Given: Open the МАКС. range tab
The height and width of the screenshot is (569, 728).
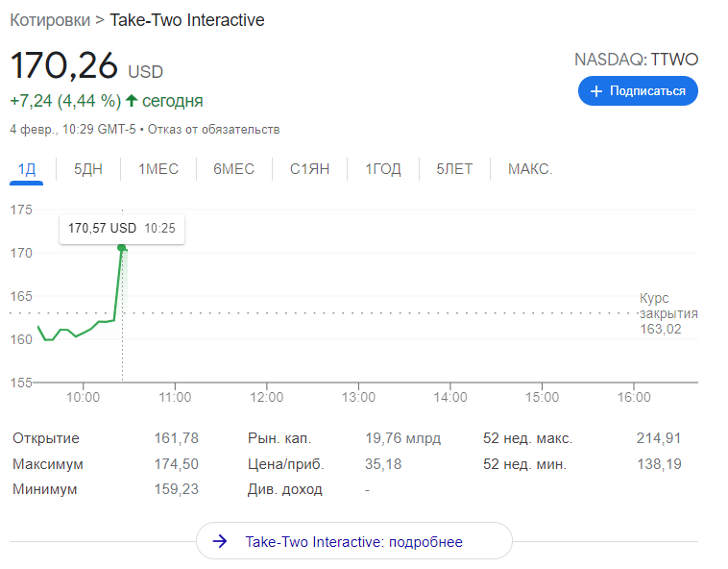Looking at the screenshot, I should [x=530, y=169].
